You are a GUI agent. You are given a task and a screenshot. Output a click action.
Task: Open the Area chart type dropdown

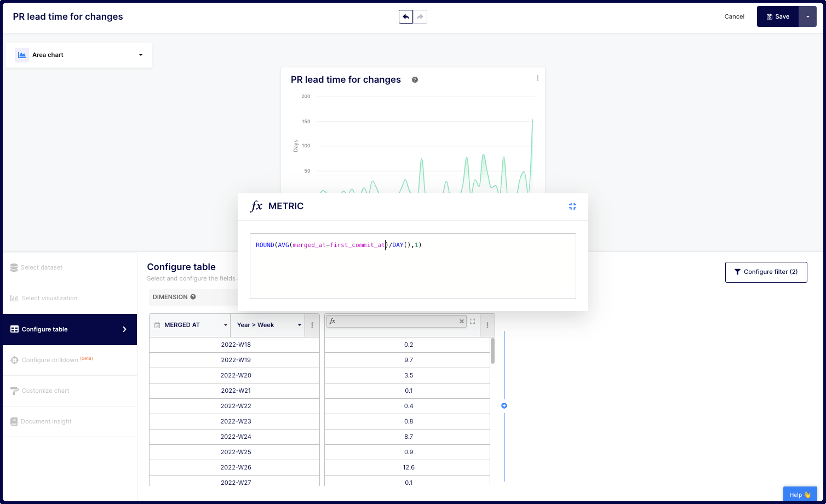pyautogui.click(x=79, y=55)
